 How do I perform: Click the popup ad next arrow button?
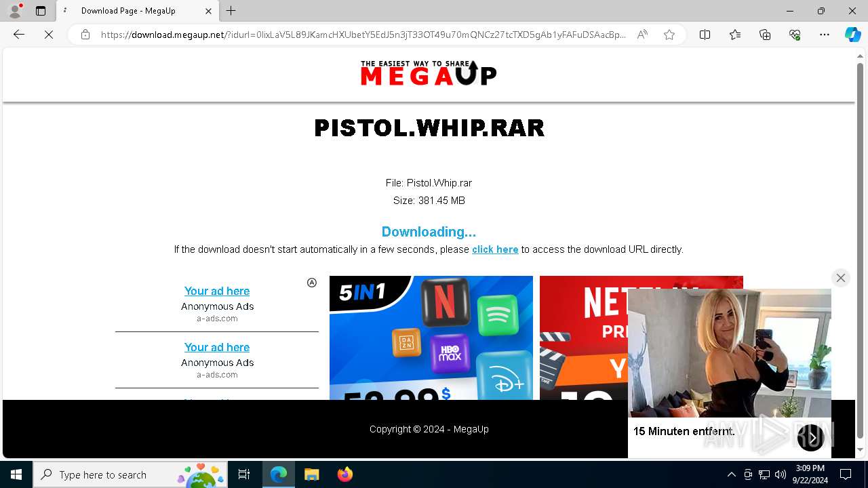[811, 438]
